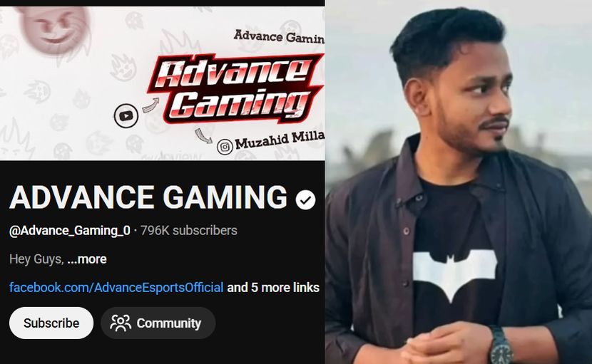The width and height of the screenshot is (592, 364).
Task: Click the 796K subscribers count
Action: pyautogui.click(x=189, y=231)
